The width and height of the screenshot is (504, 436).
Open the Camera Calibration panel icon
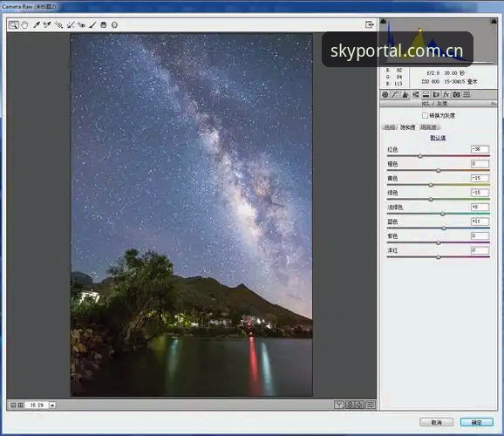(x=456, y=94)
